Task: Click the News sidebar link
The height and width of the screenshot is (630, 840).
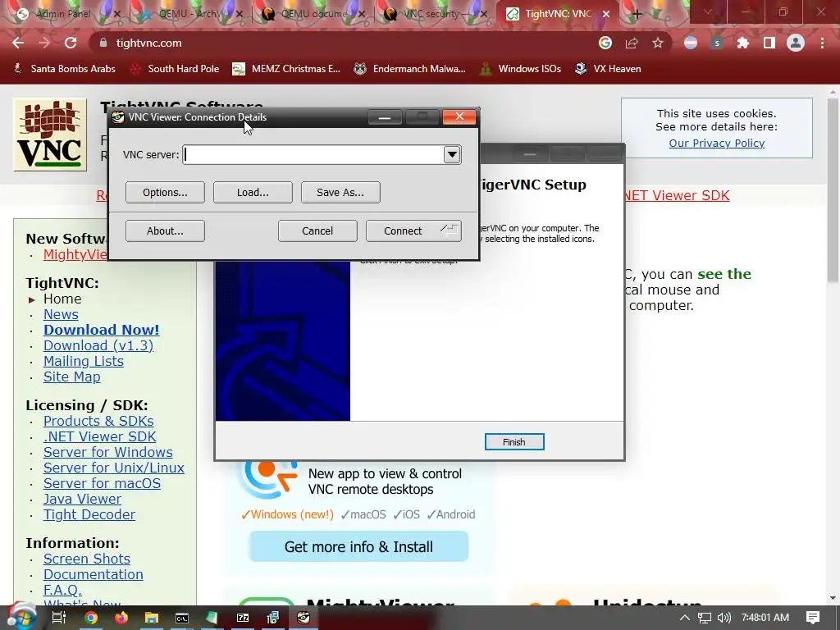Action: click(61, 314)
